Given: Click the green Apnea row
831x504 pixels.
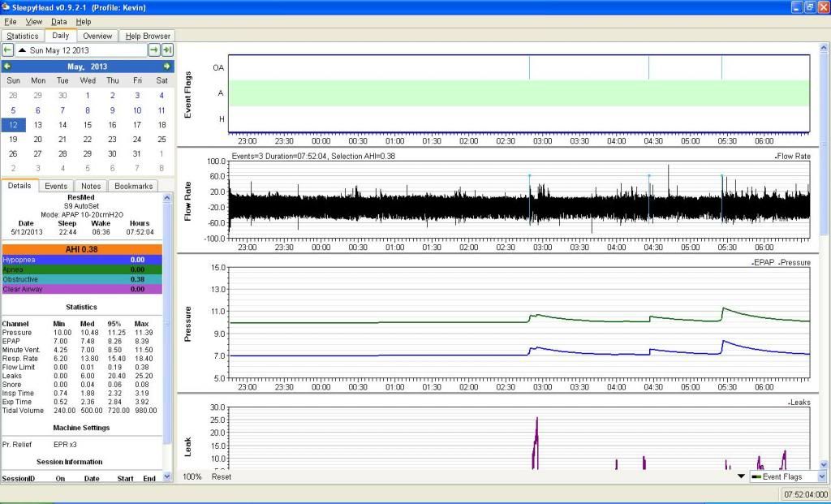Looking at the screenshot, I should 82,269.
